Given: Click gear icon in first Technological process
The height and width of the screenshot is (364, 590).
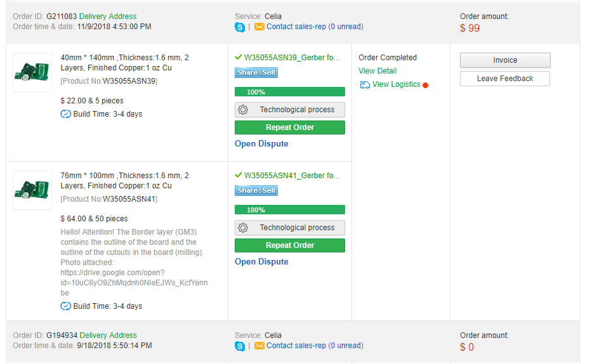Looking at the screenshot, I should click(x=243, y=110).
